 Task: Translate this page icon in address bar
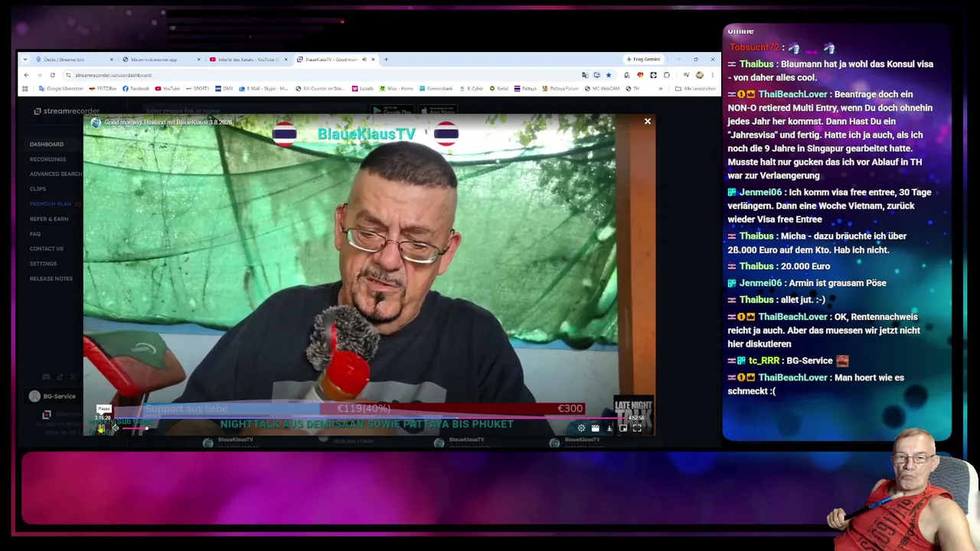[x=585, y=75]
